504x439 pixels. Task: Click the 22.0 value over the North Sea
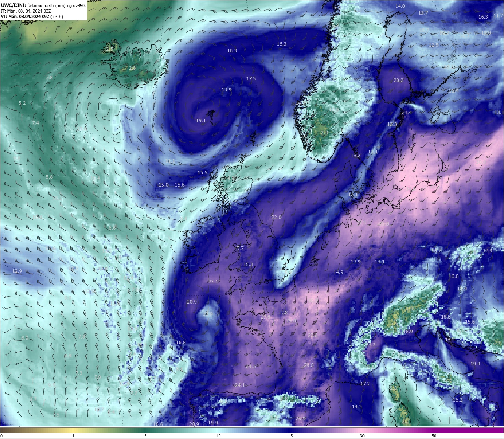pyautogui.click(x=276, y=217)
